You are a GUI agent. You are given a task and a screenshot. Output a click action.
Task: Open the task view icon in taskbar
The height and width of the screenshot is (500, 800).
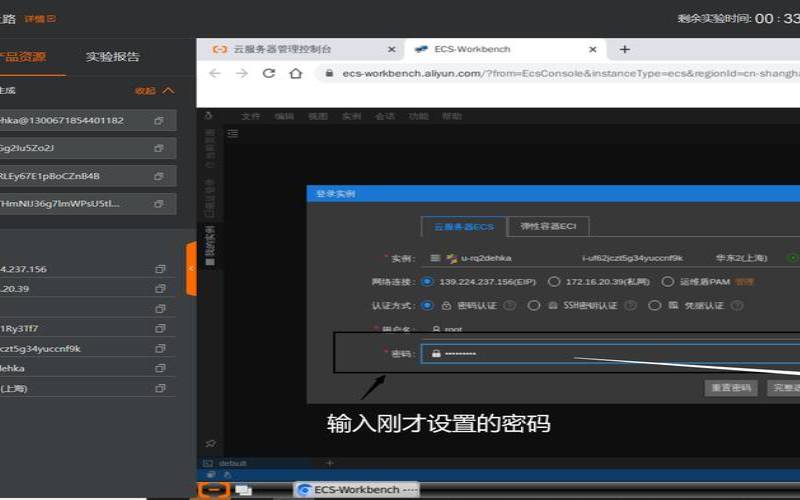click(243, 490)
